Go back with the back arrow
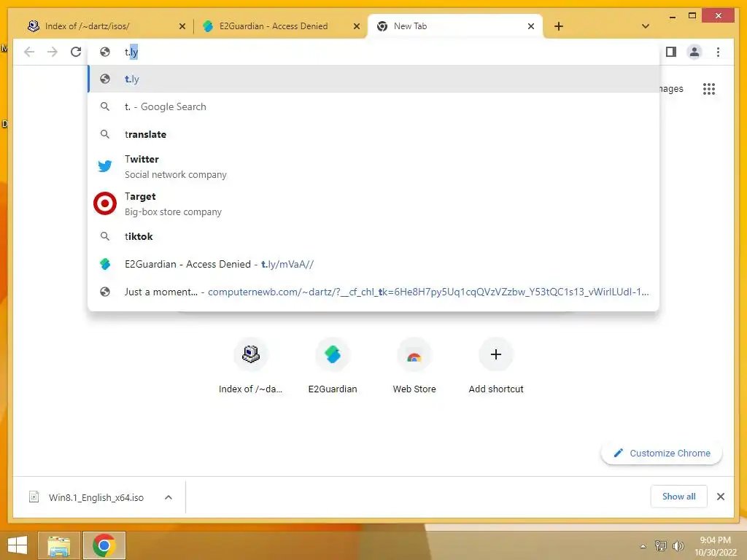Viewport: 747px width, 560px height. tap(29, 52)
